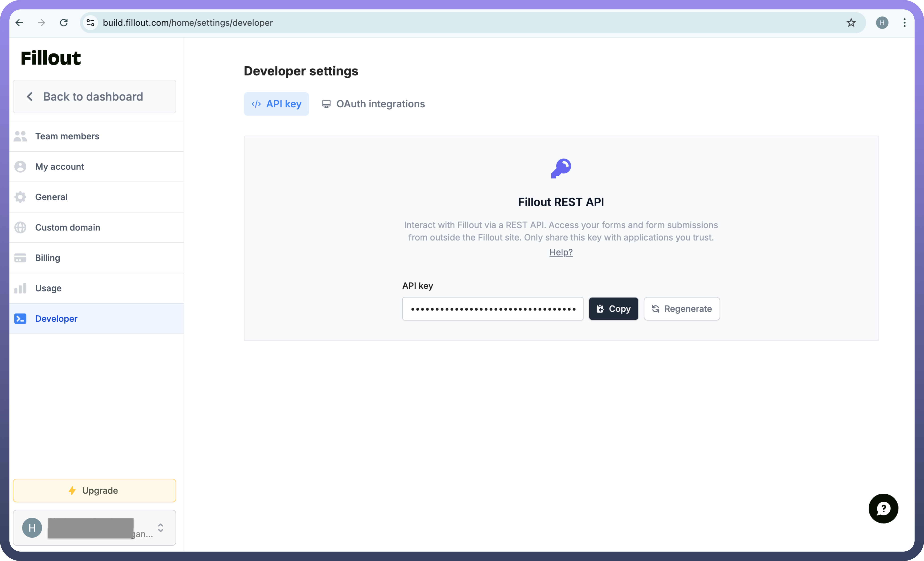924x561 pixels.
Task: Click the browser reload icon
Action: coord(64,23)
